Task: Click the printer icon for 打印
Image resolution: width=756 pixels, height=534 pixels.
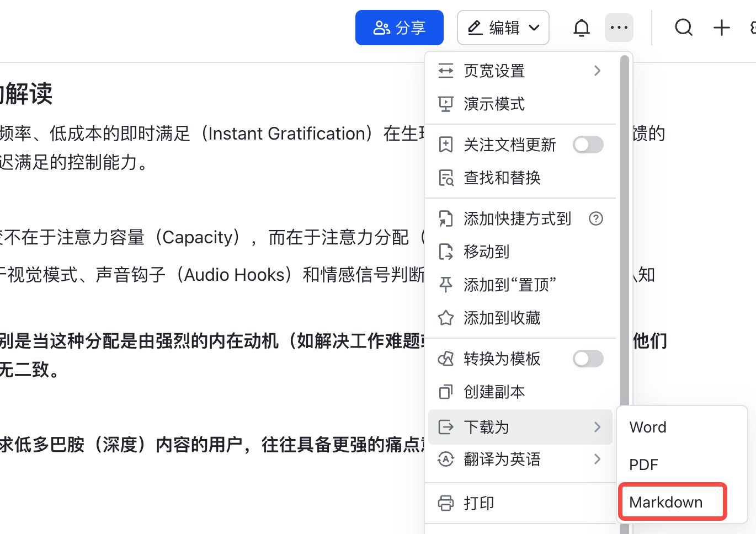Action: (x=446, y=503)
